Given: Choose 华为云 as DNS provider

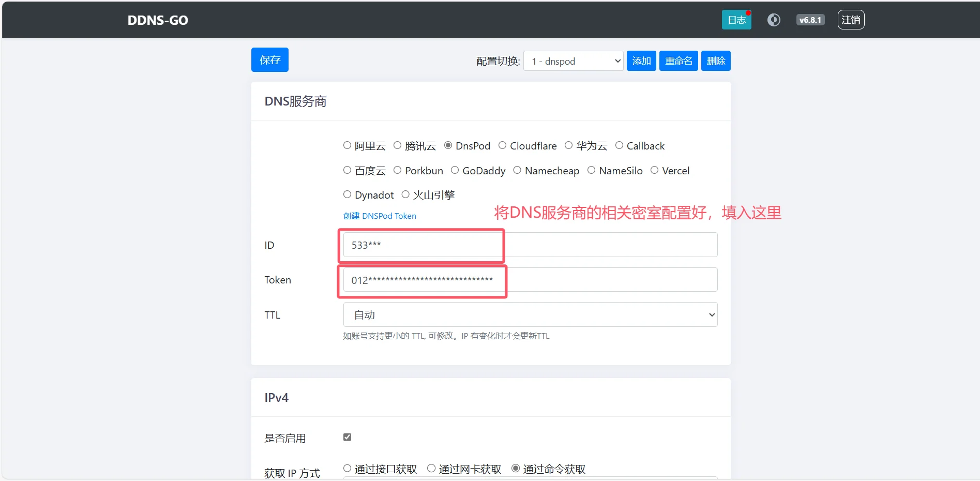Looking at the screenshot, I should click(568, 145).
